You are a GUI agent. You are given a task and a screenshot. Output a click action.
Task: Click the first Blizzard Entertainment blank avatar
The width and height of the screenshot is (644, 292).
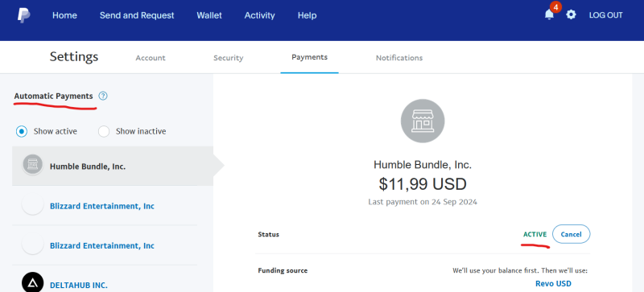pos(32,204)
